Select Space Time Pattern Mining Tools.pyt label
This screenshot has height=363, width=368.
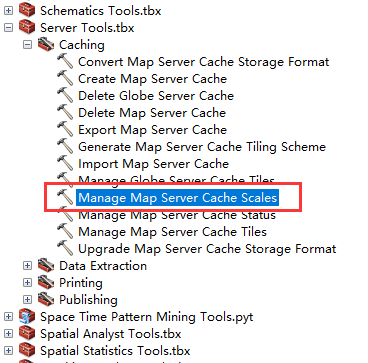tap(147, 317)
